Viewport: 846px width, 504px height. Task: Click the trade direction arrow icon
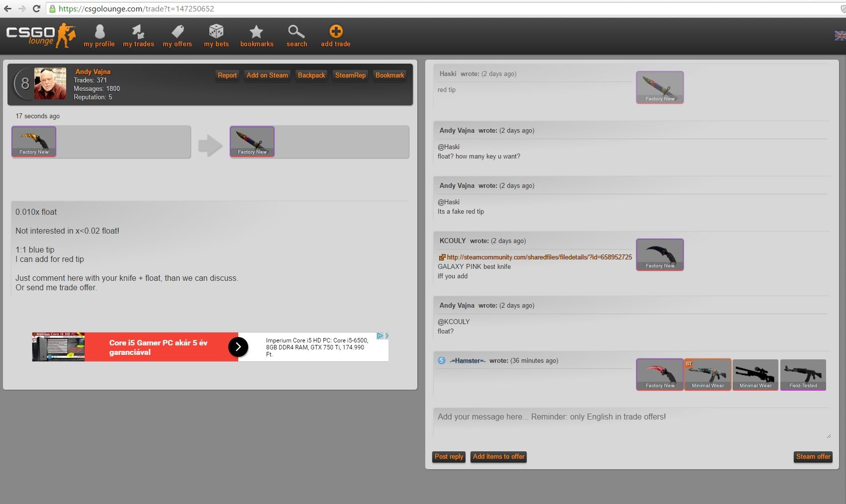(210, 146)
